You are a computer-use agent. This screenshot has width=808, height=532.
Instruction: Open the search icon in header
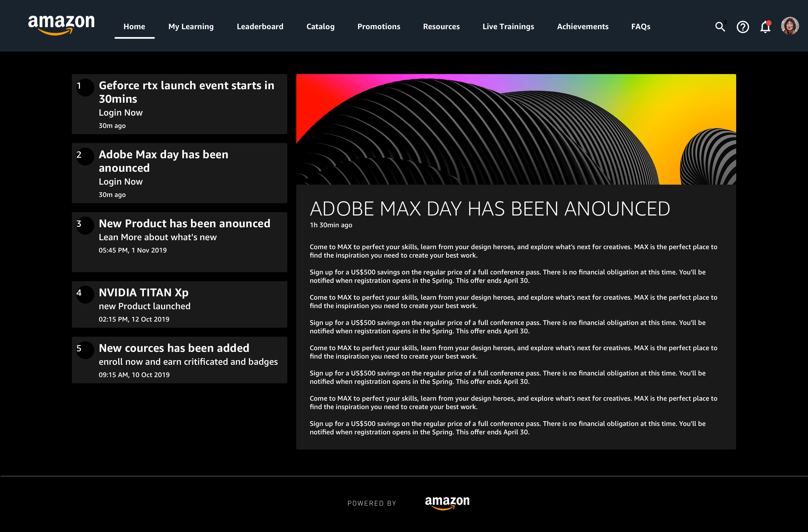click(720, 26)
